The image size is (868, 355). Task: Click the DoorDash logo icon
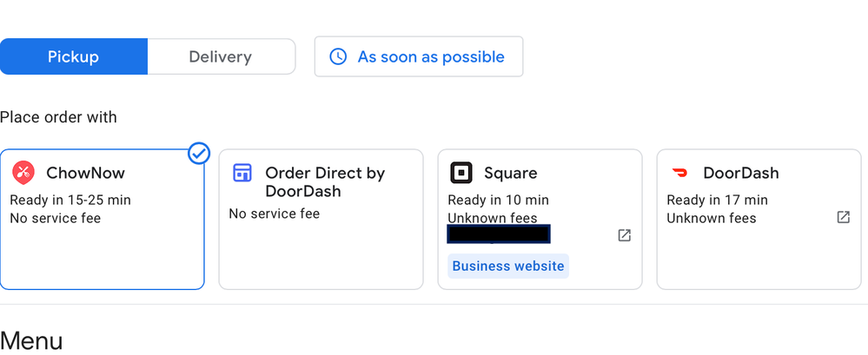[x=680, y=173]
